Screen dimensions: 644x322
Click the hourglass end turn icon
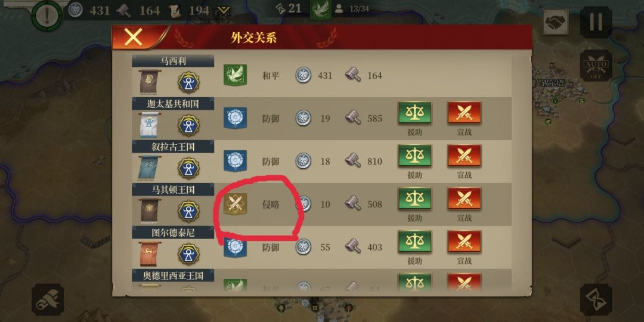(x=596, y=299)
